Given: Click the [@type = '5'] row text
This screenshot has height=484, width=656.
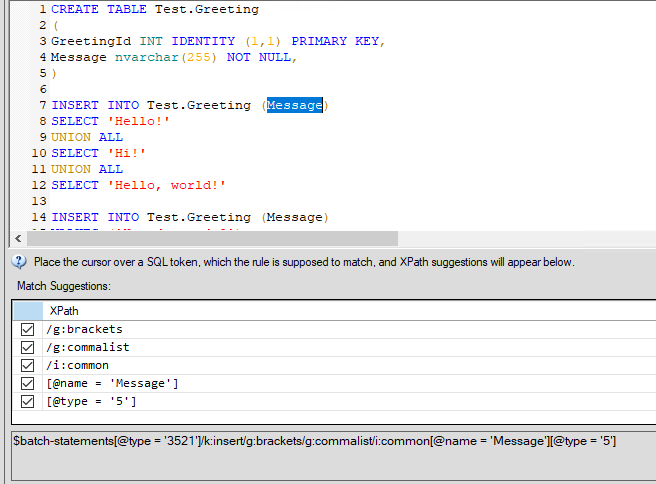Looking at the screenshot, I should click(91, 401).
